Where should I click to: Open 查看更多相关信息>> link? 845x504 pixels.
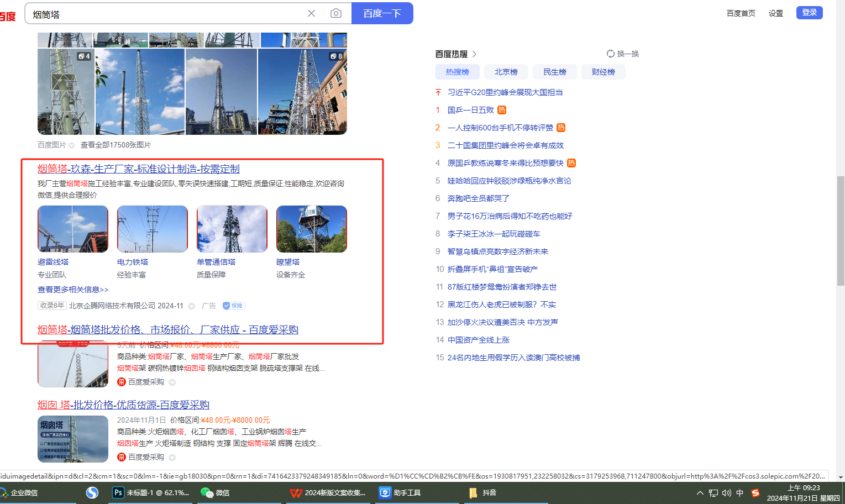pyautogui.click(x=73, y=290)
